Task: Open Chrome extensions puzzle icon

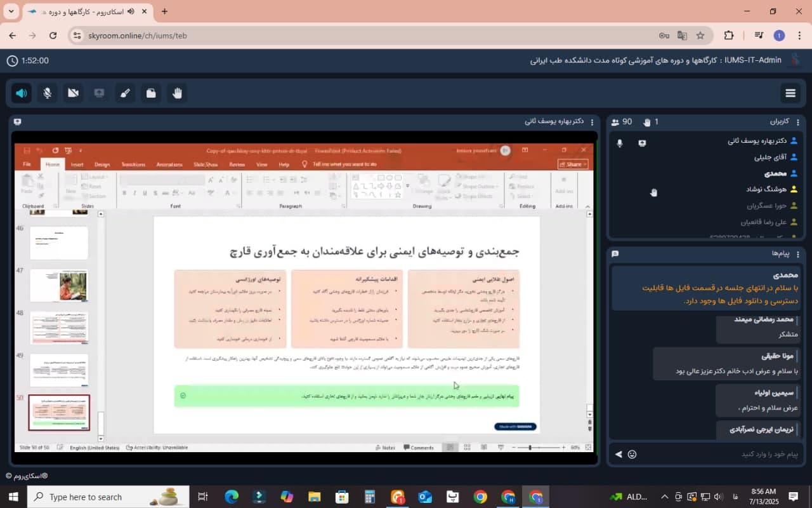Action: (728, 36)
